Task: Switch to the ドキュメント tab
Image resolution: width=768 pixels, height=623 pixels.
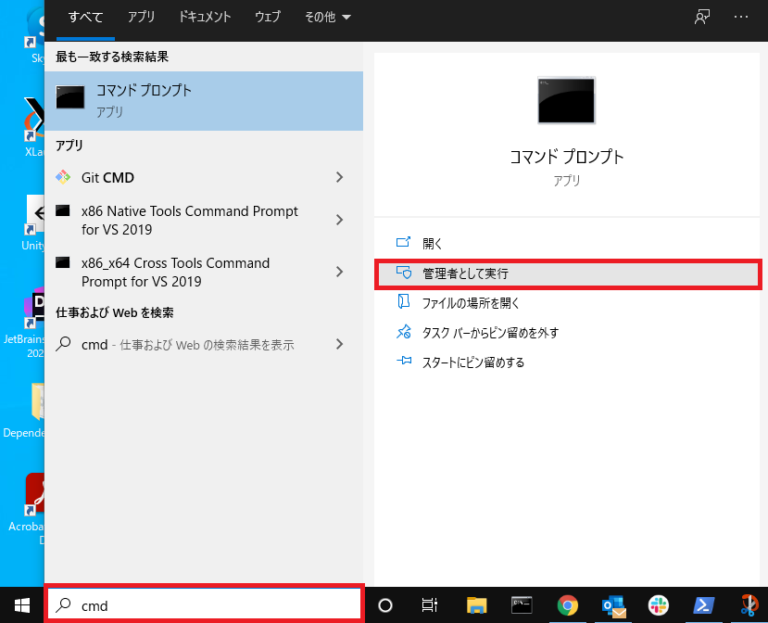Action: (204, 17)
